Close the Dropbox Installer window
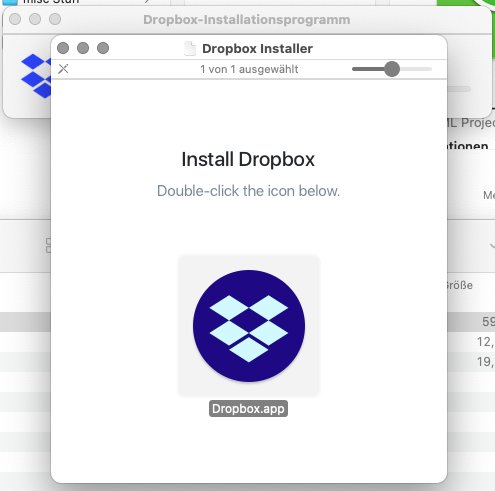The image size is (495, 491). 63,48
